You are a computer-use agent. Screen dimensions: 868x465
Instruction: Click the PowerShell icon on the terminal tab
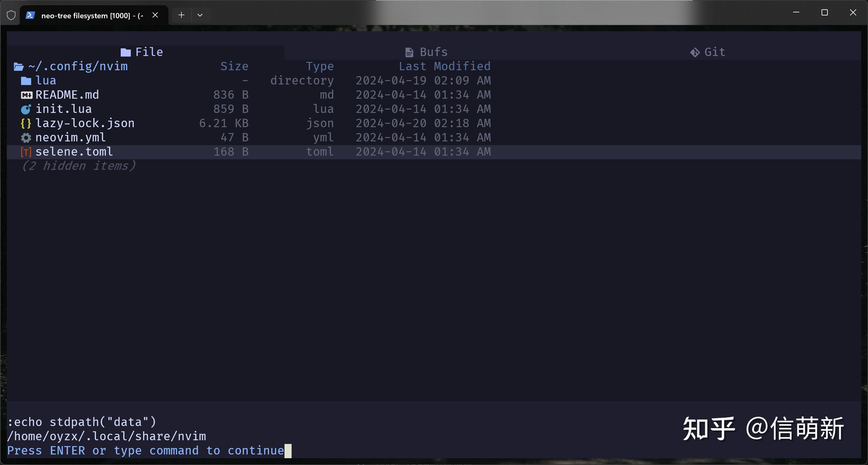point(30,15)
